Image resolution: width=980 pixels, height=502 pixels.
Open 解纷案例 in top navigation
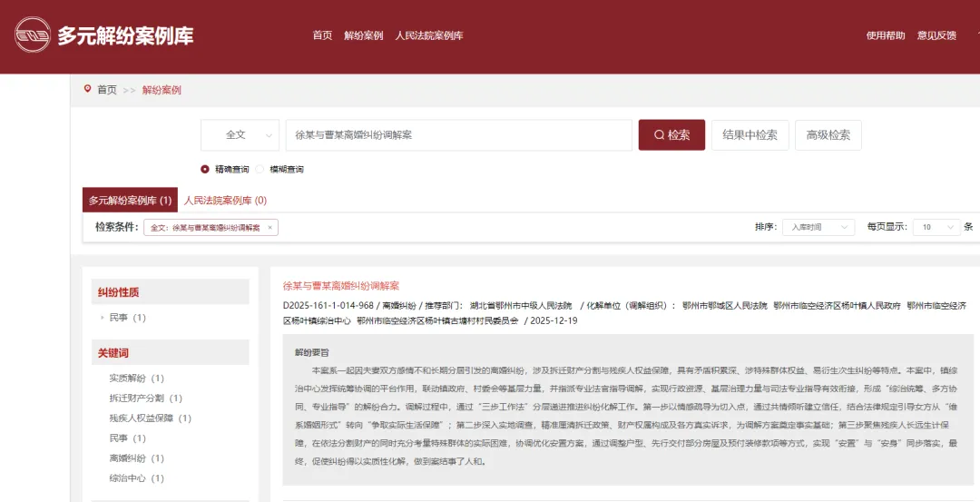(x=363, y=35)
